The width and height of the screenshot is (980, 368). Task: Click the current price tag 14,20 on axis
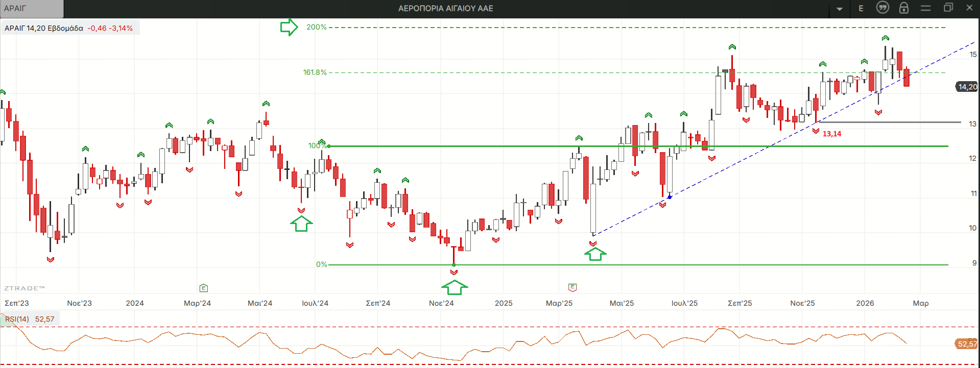pyautogui.click(x=967, y=87)
